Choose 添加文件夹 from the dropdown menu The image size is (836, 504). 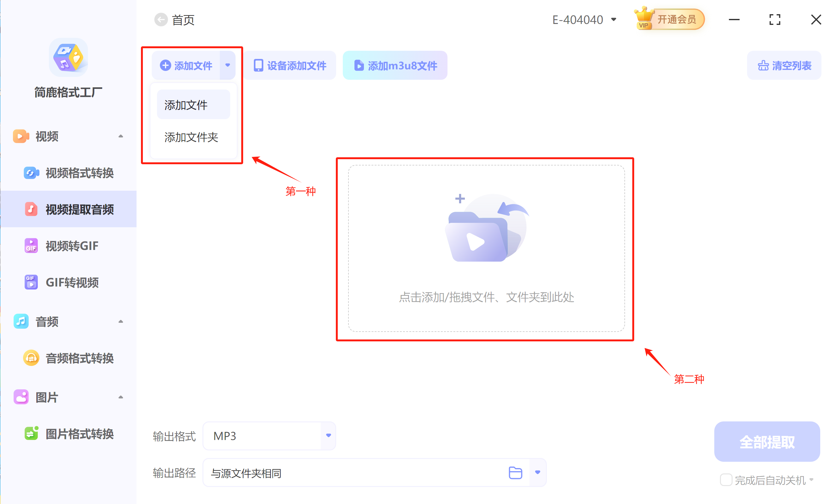[x=191, y=137]
